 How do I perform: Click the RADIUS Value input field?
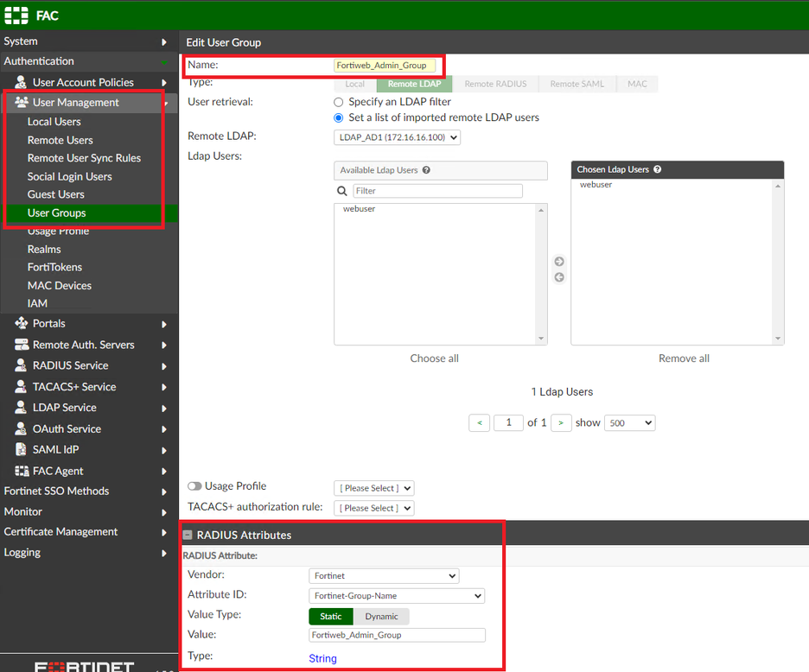click(397, 635)
